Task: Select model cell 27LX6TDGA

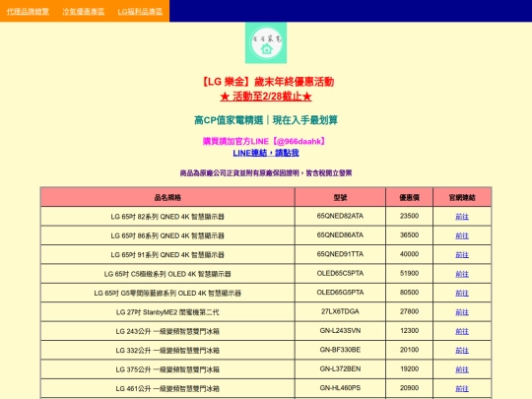Action: pyautogui.click(x=340, y=311)
